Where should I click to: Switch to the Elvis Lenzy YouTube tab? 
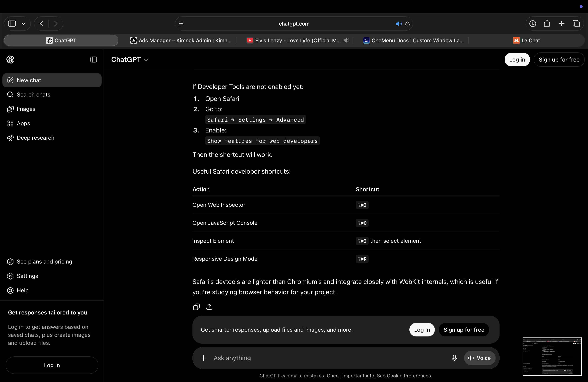click(x=294, y=41)
